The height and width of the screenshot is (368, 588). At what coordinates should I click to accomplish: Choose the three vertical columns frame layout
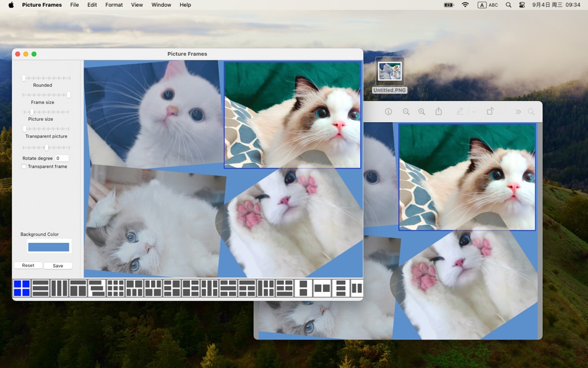tap(57, 289)
